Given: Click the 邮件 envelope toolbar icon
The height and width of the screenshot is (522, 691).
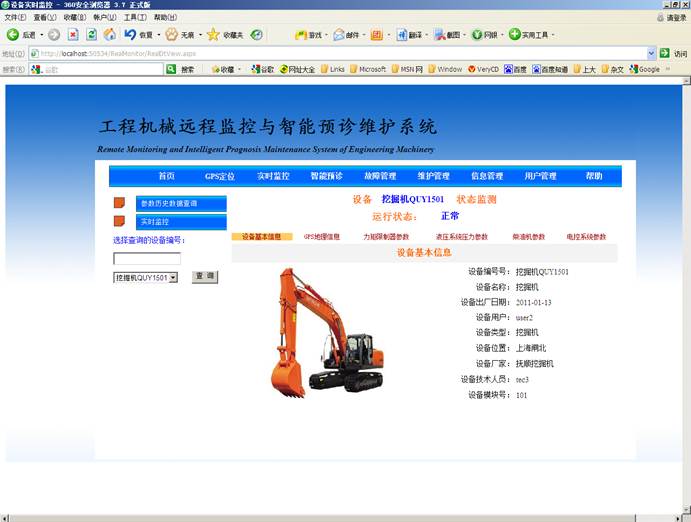Looking at the screenshot, I should click(x=339, y=35).
